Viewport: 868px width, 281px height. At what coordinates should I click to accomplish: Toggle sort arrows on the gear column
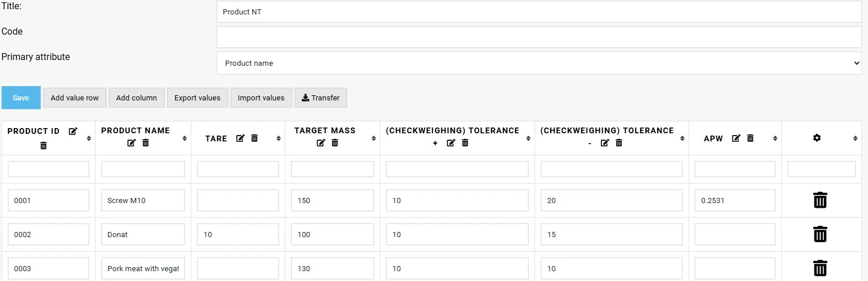click(856, 138)
